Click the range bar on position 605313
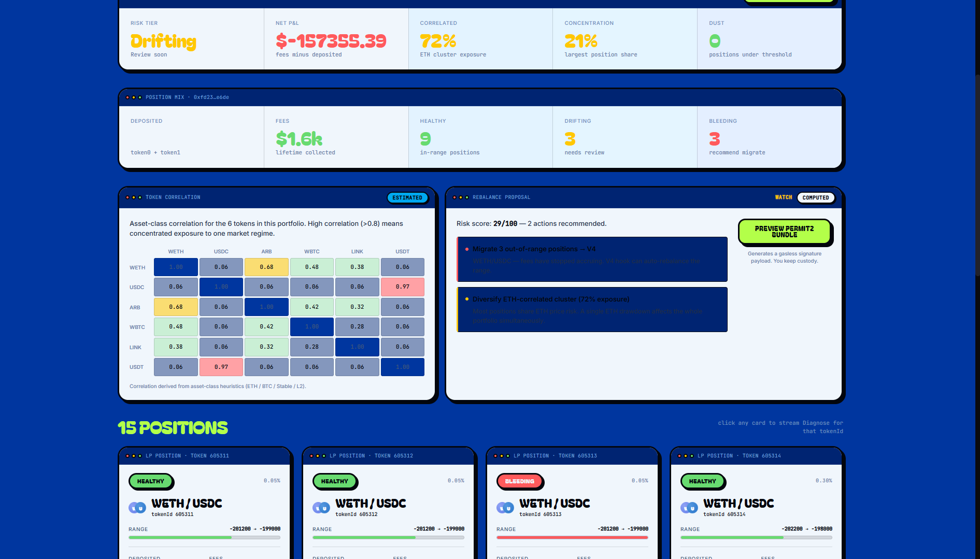The height and width of the screenshot is (559, 980). (x=572, y=538)
